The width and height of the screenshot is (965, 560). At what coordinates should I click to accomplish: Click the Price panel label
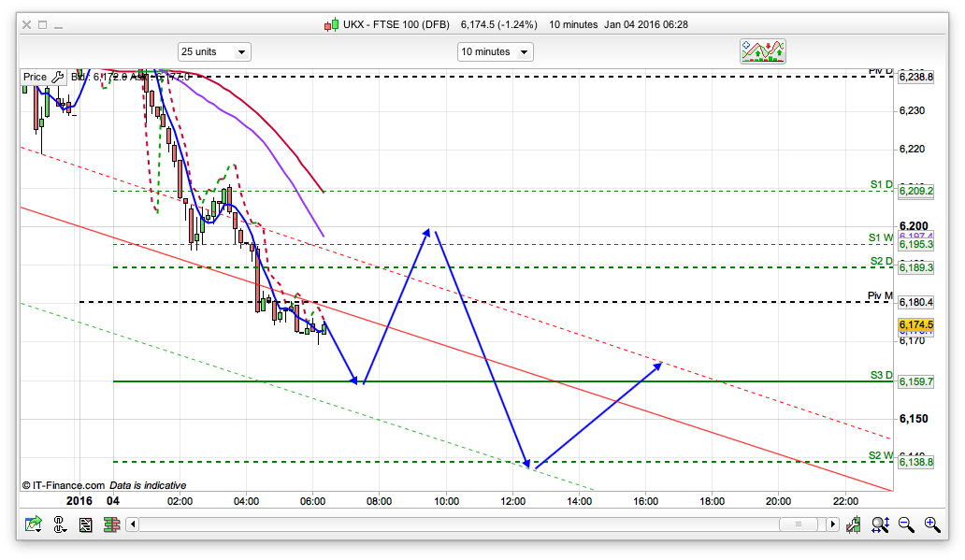pos(35,77)
